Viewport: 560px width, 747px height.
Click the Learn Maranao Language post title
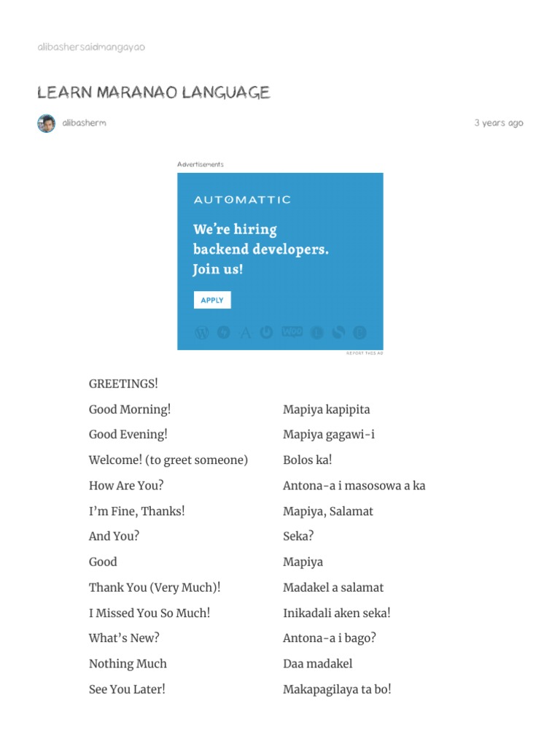(154, 93)
